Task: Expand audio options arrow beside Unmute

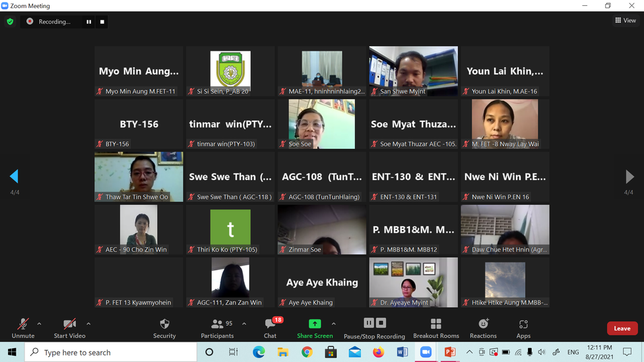Action: (x=39, y=324)
